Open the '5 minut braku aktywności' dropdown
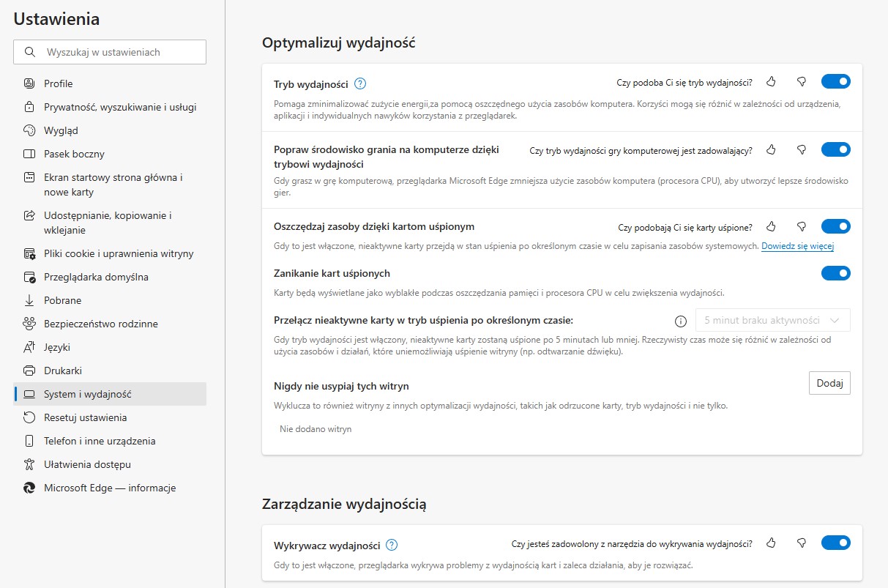 (x=773, y=320)
